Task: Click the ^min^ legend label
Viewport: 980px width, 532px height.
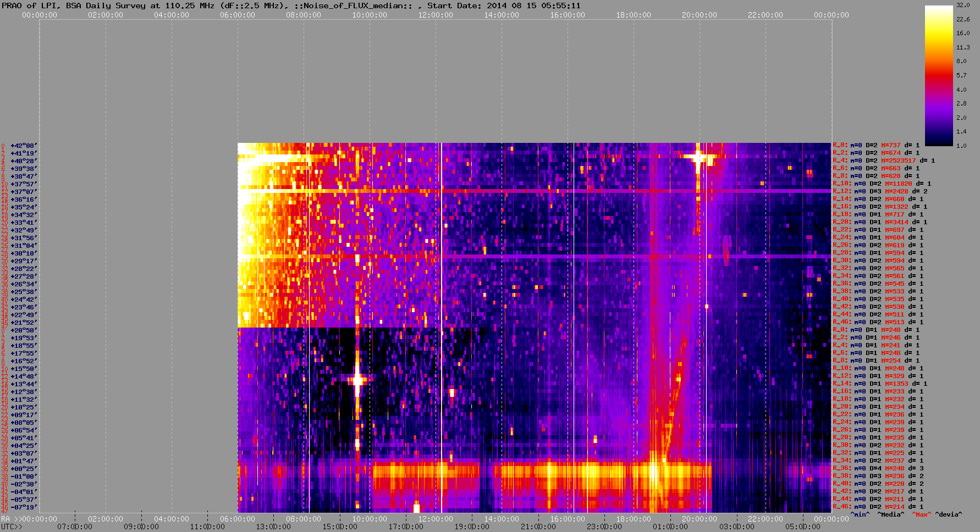Action: pos(860,514)
